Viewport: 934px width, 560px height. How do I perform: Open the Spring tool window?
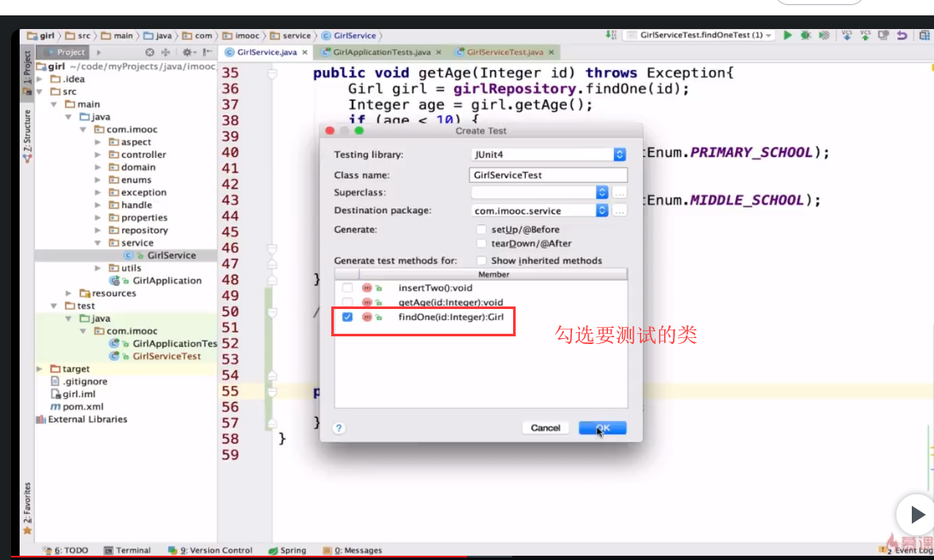(x=287, y=550)
